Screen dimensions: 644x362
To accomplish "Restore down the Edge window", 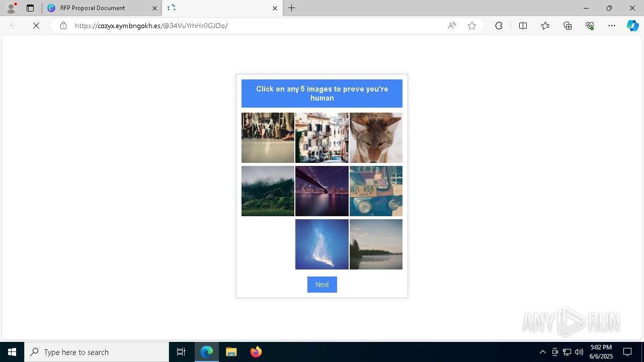I will coord(609,8).
